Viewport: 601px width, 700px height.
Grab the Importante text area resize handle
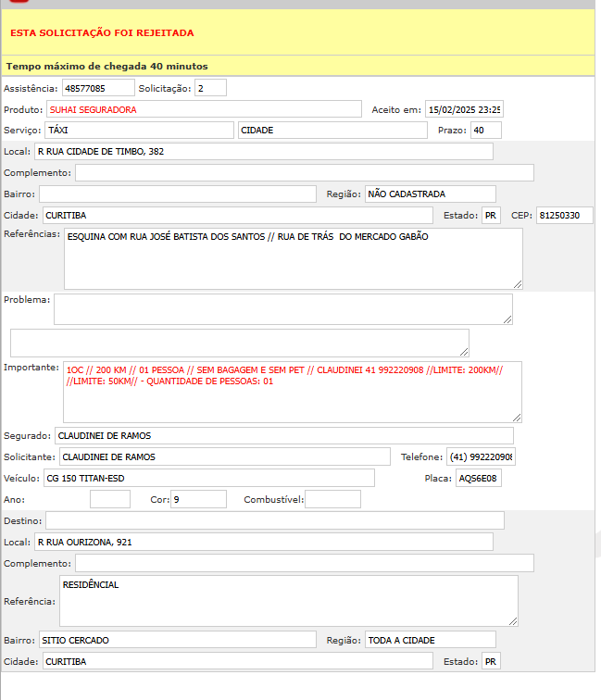[x=517, y=418]
